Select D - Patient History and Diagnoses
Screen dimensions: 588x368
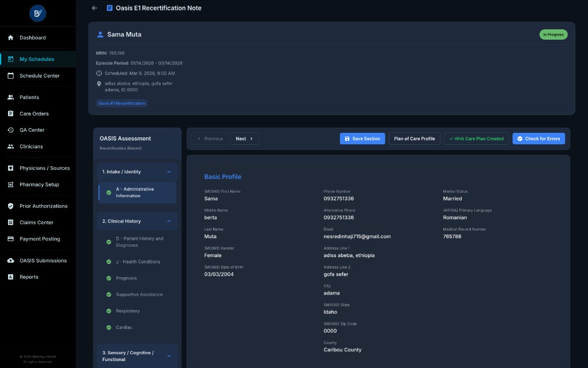[x=137, y=242]
